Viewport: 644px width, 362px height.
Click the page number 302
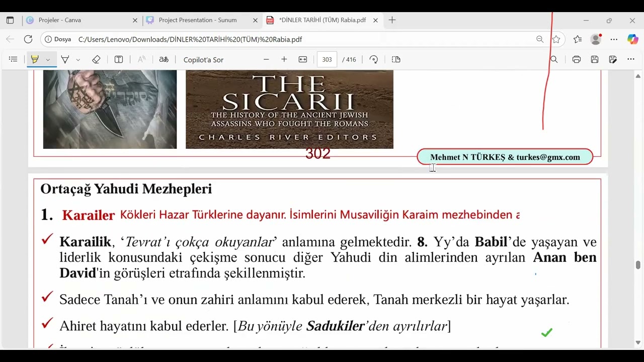pyautogui.click(x=318, y=154)
